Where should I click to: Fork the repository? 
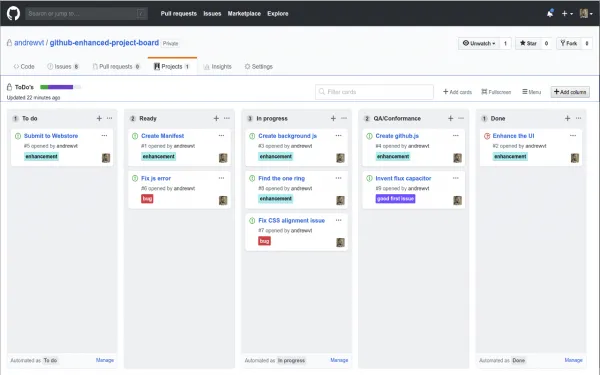pyautogui.click(x=569, y=43)
